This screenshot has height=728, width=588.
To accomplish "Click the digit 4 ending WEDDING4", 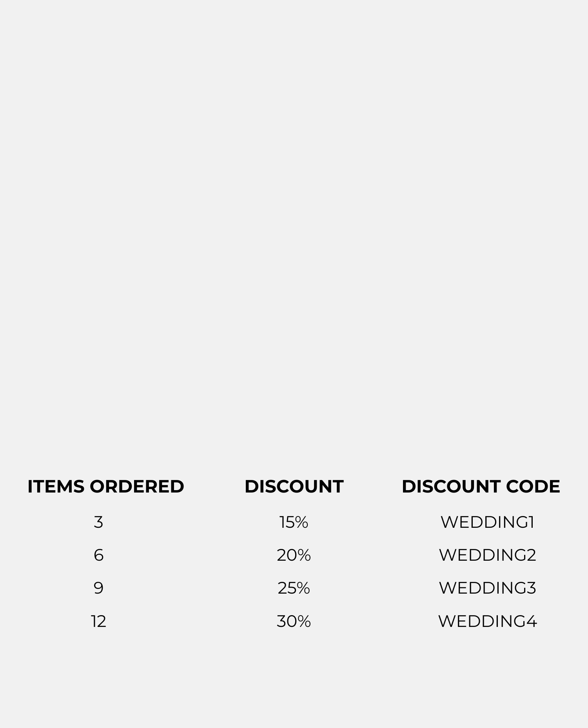I will [x=531, y=621].
